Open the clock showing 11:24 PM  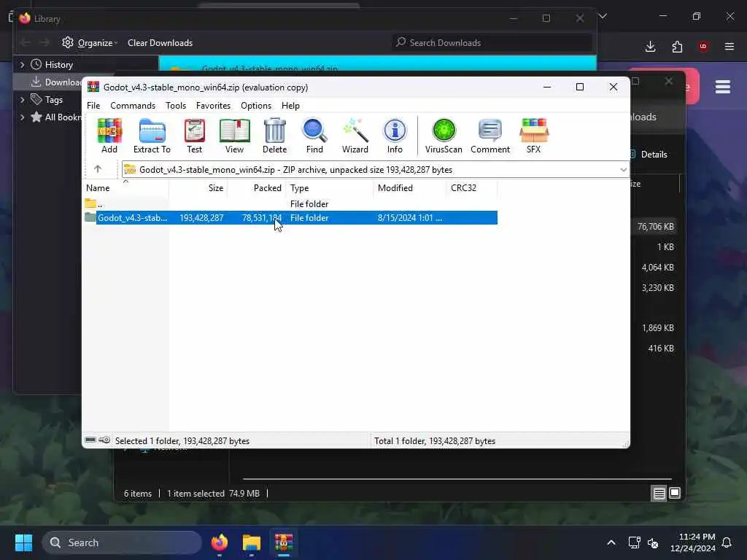[693, 542]
